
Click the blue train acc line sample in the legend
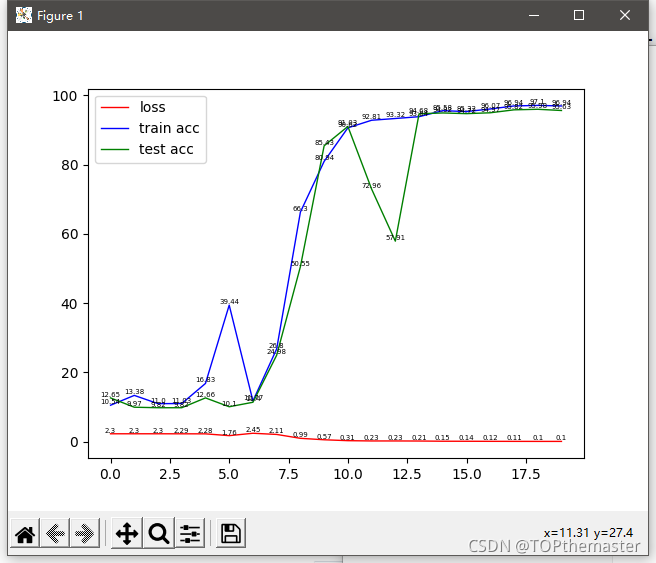(x=115, y=128)
